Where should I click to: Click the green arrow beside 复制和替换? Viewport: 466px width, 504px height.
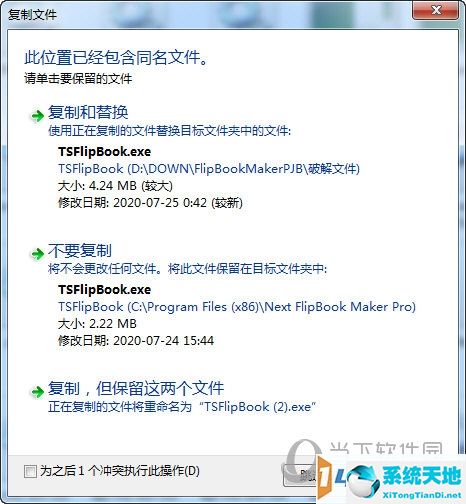click(x=37, y=116)
